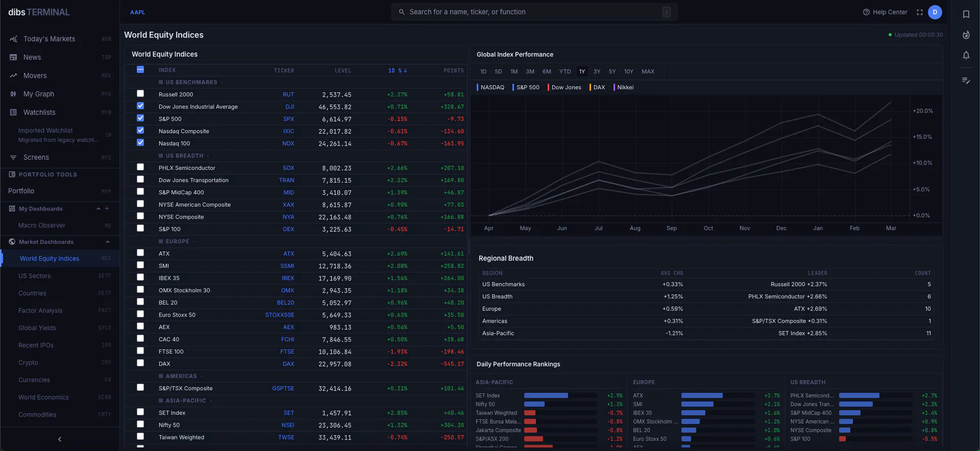Open the notes edit-list icon
Viewport: 980px width, 451px height.
966,80
